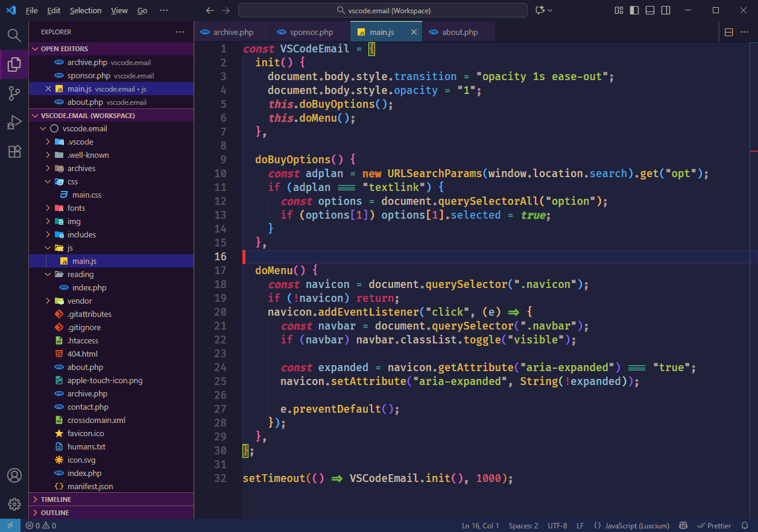Viewport: 758px width, 532px height.
Task: Open the File menu
Action: point(31,10)
